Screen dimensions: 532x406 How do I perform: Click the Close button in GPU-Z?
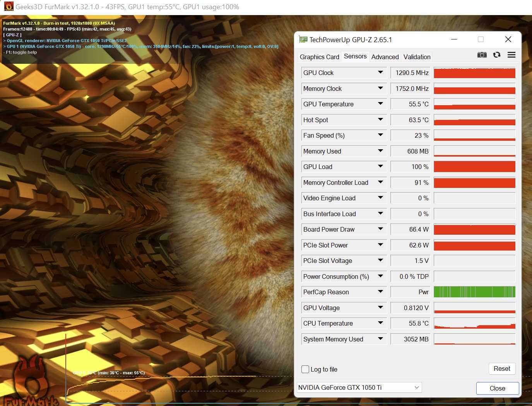498,388
